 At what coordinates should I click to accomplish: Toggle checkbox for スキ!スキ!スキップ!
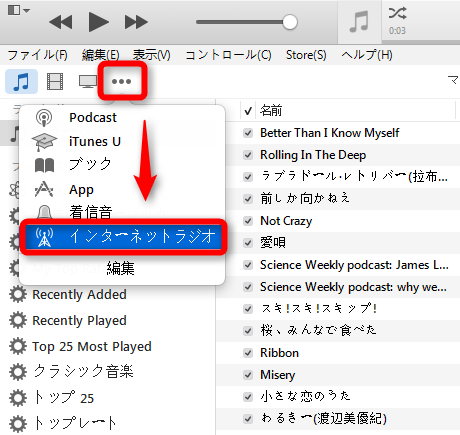(x=248, y=309)
